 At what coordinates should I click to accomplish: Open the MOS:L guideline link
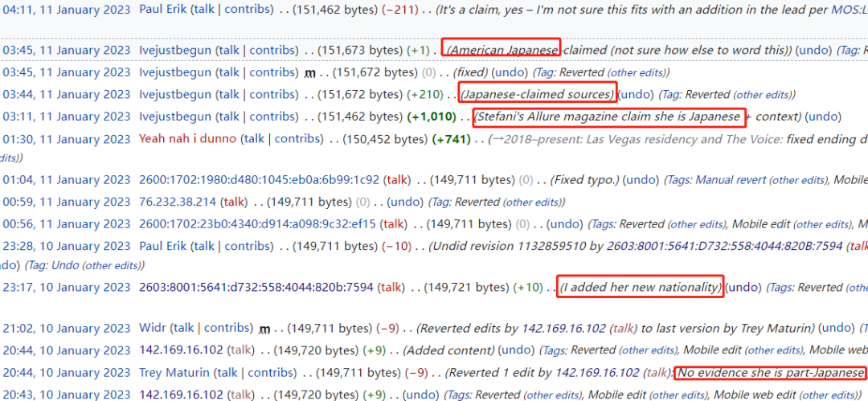850,9
